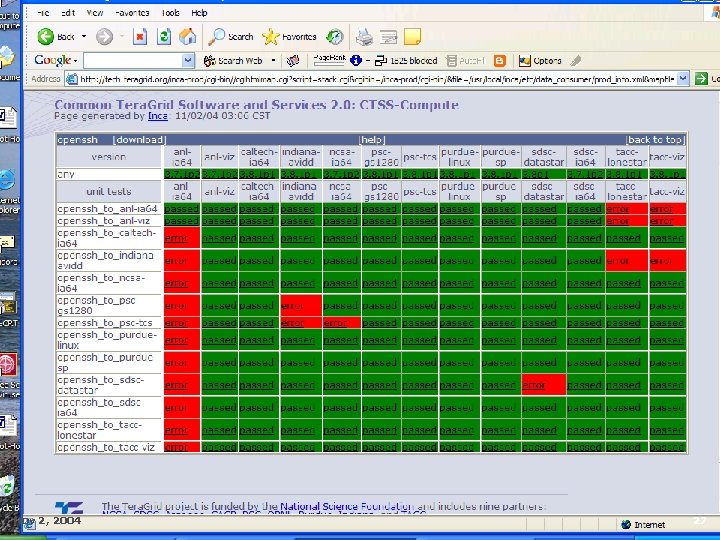Screen dimensions: 720x540
Task: Click the Google toolbar news icon
Action: (x=292, y=61)
